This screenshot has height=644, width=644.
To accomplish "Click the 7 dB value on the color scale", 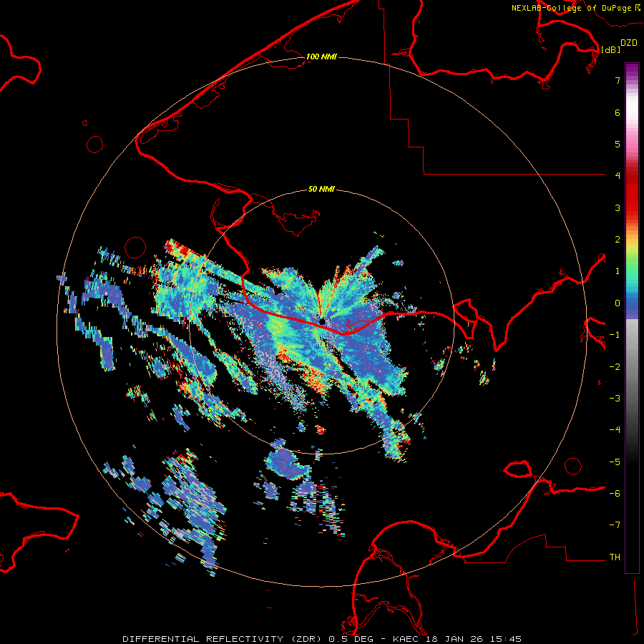I will tap(618, 80).
